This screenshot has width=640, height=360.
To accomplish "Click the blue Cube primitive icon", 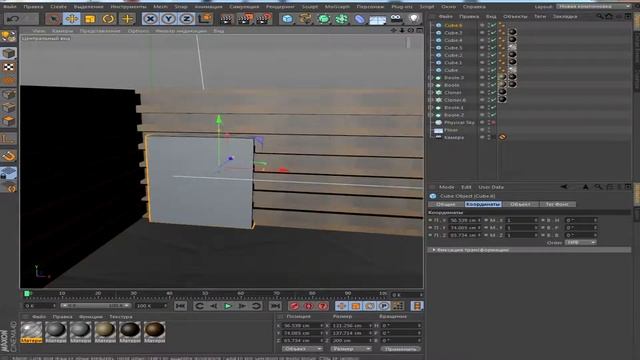I will click(287, 19).
